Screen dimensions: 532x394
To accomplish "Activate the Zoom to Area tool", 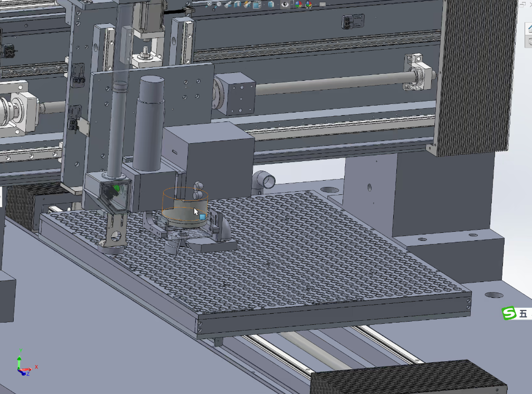I will click(218, 4).
